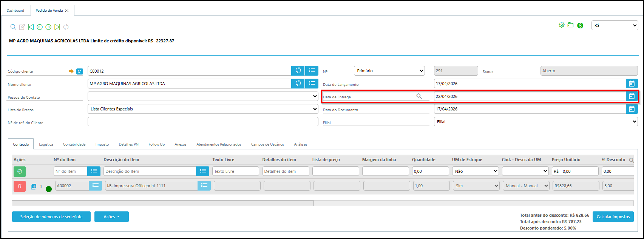This screenshot has height=239, width=644.
Task: Open the Contabilidade tab
Action: tap(74, 144)
